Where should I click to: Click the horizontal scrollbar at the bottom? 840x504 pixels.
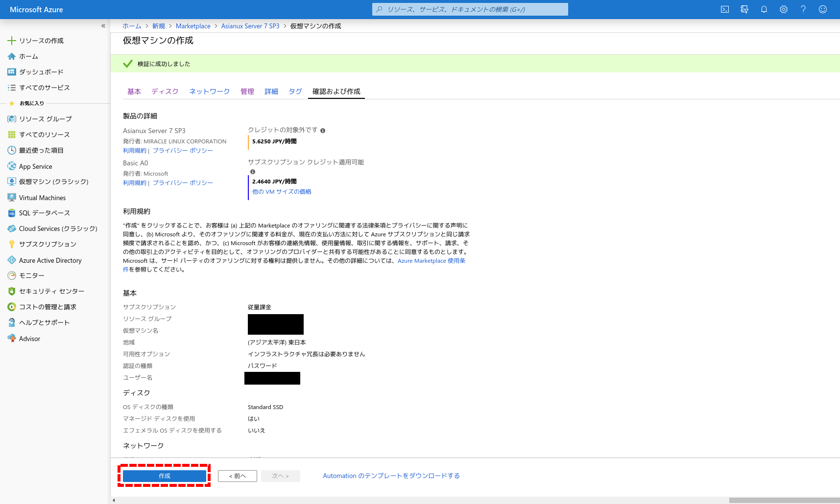tap(784, 500)
